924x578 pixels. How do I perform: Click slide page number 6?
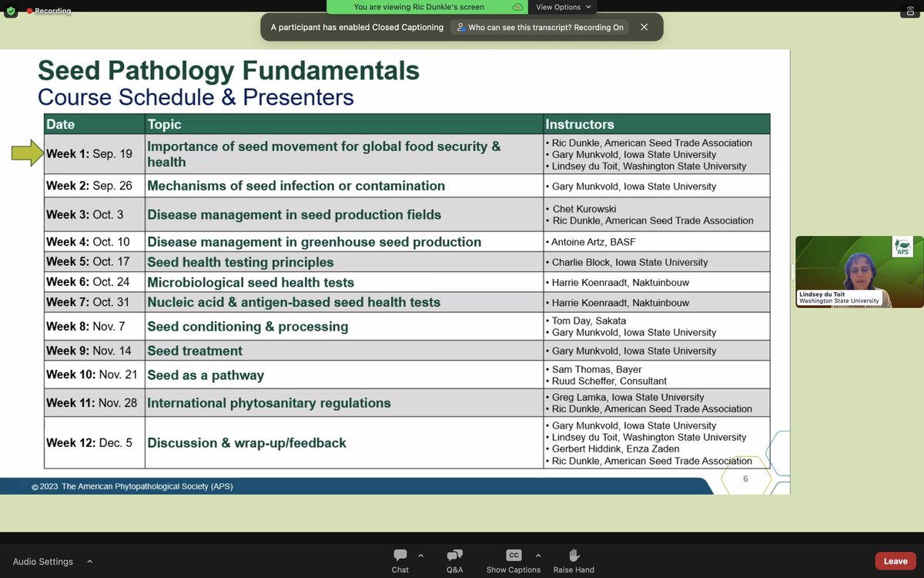pos(745,479)
